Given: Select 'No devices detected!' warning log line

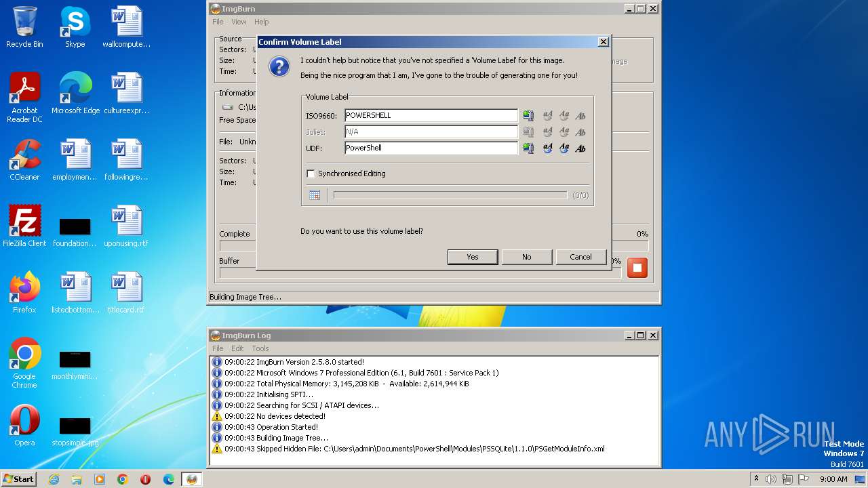Looking at the screenshot, I should [x=275, y=416].
